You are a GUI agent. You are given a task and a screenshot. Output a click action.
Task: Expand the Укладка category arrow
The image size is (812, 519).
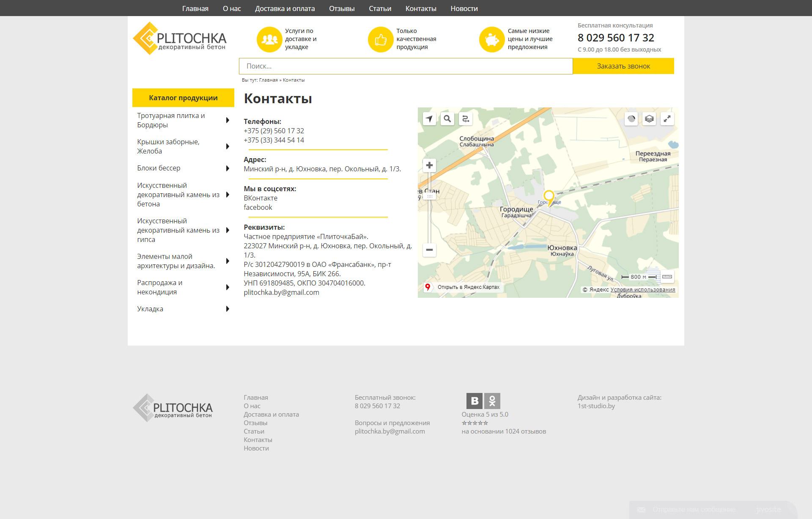(x=228, y=309)
